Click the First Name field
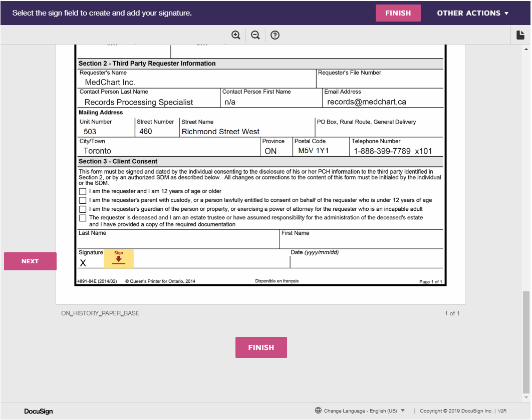Screen dimensions: 532x420 [362, 239]
